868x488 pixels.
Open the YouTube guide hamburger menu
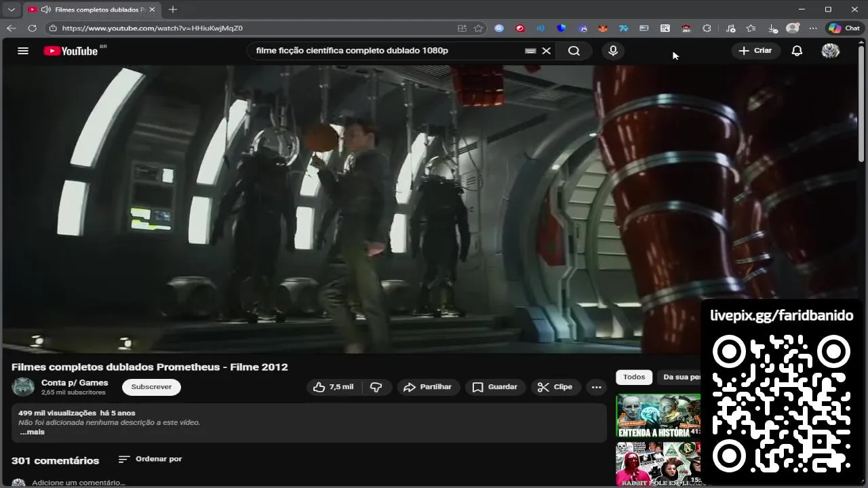[23, 51]
